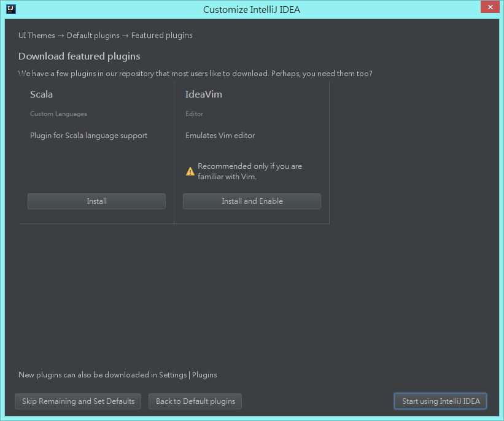Click the IdeaVim plugin title
Viewport: 504px width, 421px height.
[203, 95]
